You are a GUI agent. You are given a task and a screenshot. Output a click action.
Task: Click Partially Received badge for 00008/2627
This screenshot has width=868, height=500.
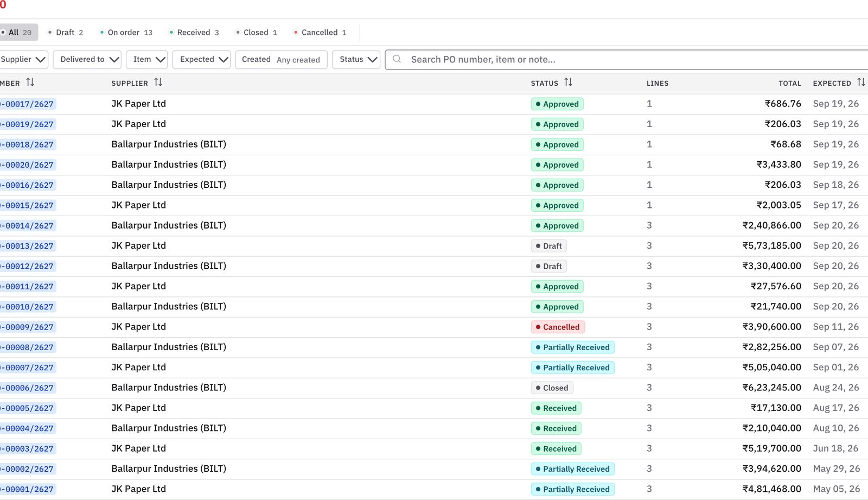573,347
